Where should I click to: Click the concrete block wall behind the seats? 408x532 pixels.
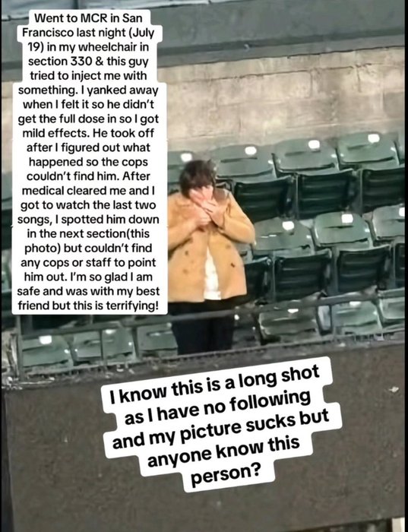[x=281, y=98]
